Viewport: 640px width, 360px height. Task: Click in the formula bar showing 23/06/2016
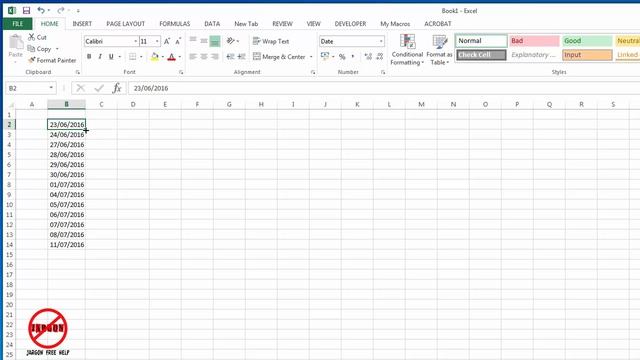pos(384,88)
